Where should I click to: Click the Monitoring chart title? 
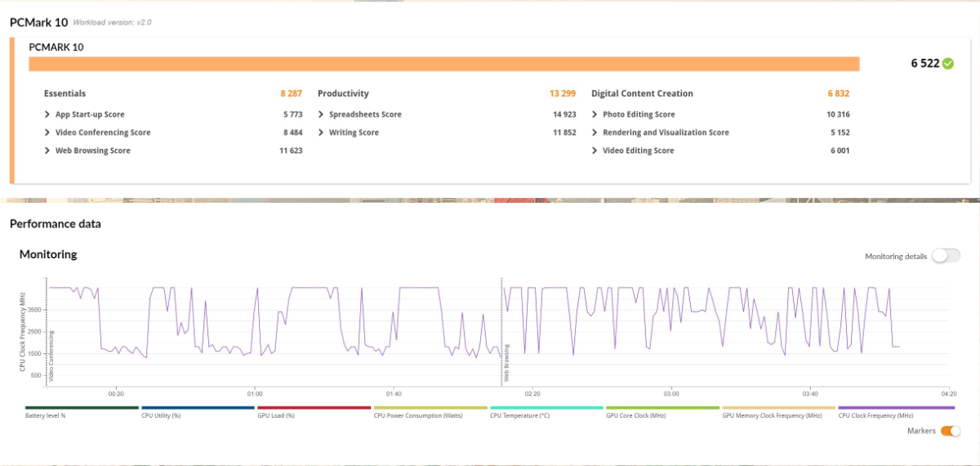48,254
